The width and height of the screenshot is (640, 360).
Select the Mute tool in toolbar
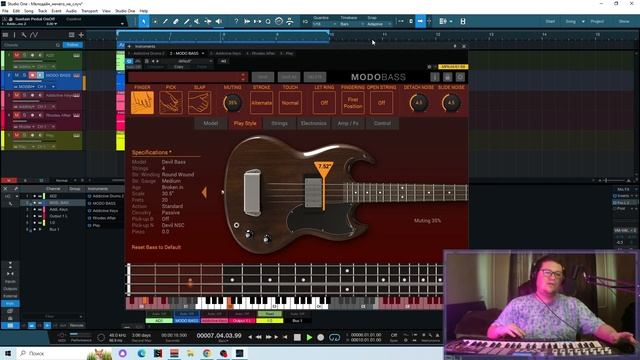(x=197, y=21)
